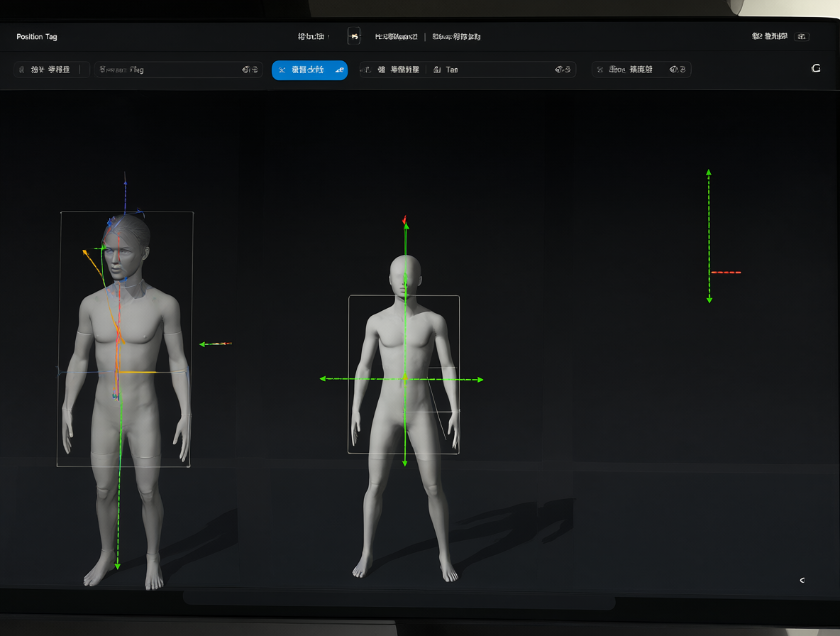Click the bottom arrow of the standalone green axis

tap(709, 300)
